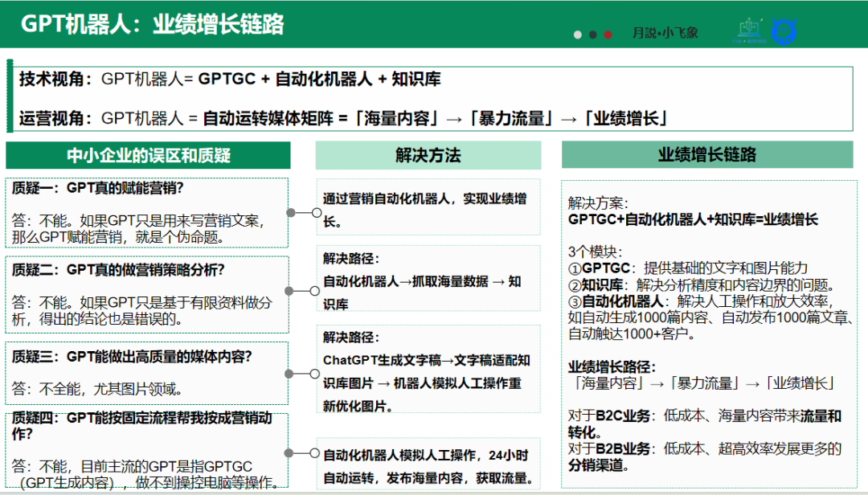Select "GPTGC + 自动化机器人 + 知识库" formula text
The height and width of the screenshot is (495, 868).
point(319,80)
